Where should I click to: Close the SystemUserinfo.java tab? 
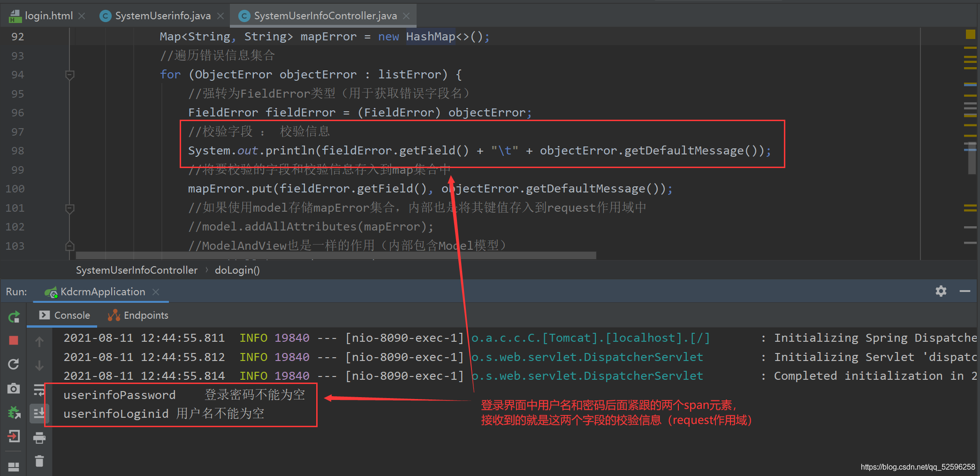[220, 16]
